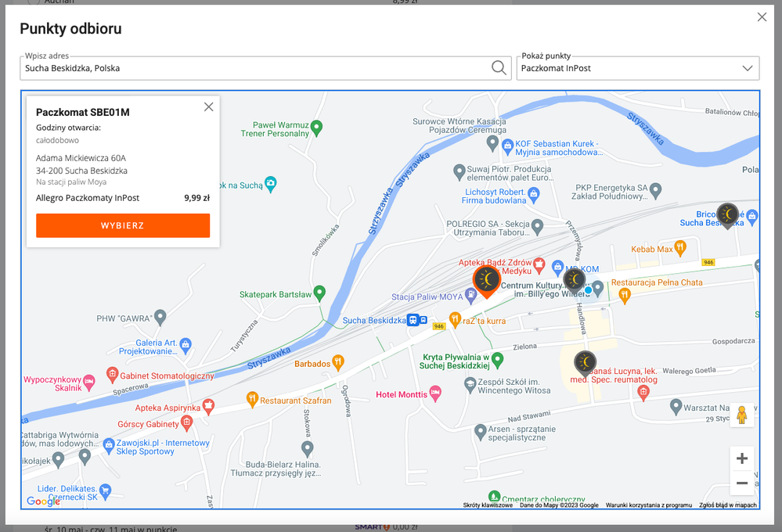Click the Apteka Bądź Zdrów pharmacy pin
Viewport: 782px width, 532px height.
[x=539, y=266]
